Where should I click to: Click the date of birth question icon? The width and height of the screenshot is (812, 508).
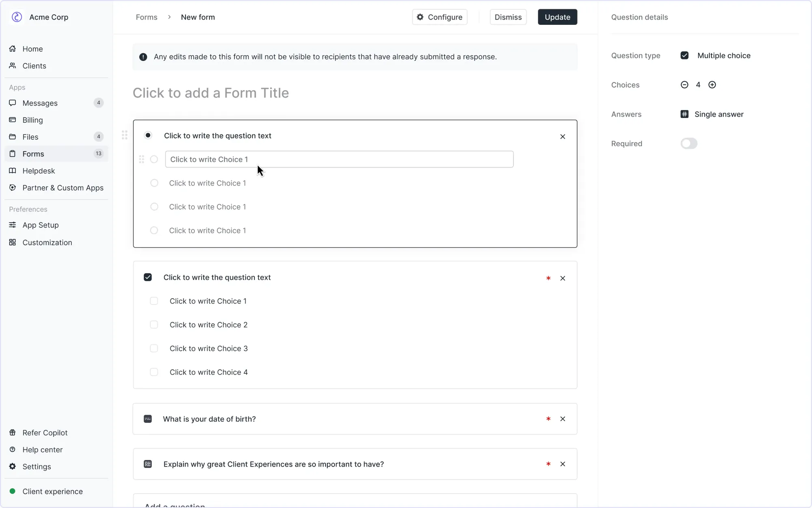tap(148, 419)
